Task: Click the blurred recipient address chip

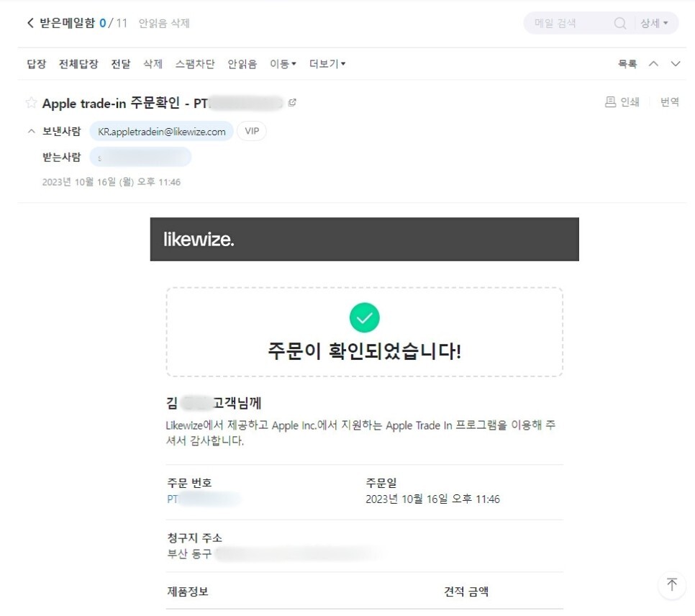Action: (x=140, y=158)
